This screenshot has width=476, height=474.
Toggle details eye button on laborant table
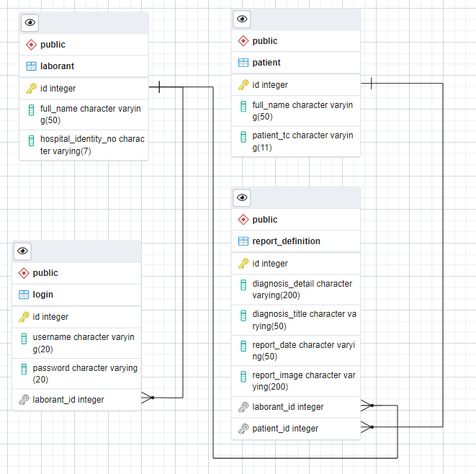tap(30, 23)
